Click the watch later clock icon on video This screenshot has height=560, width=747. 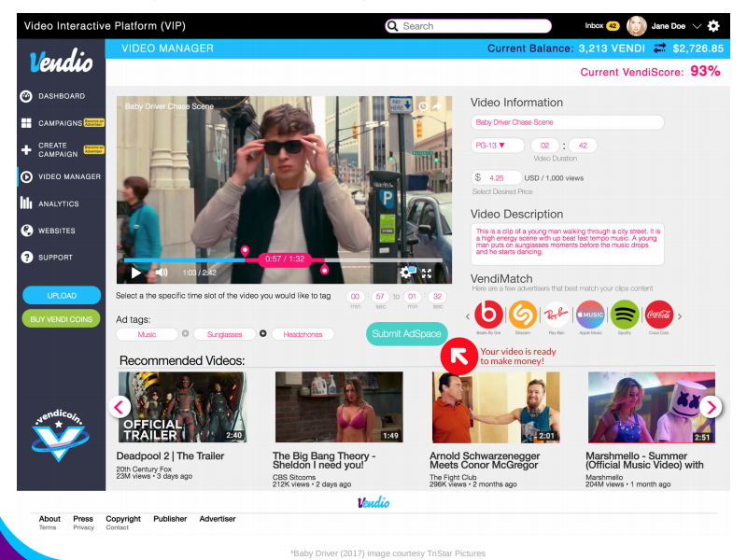click(423, 106)
